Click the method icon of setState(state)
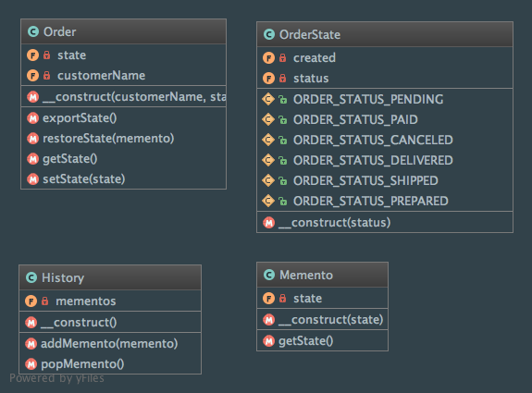Screen dimensions: 532x393 click(x=33, y=179)
